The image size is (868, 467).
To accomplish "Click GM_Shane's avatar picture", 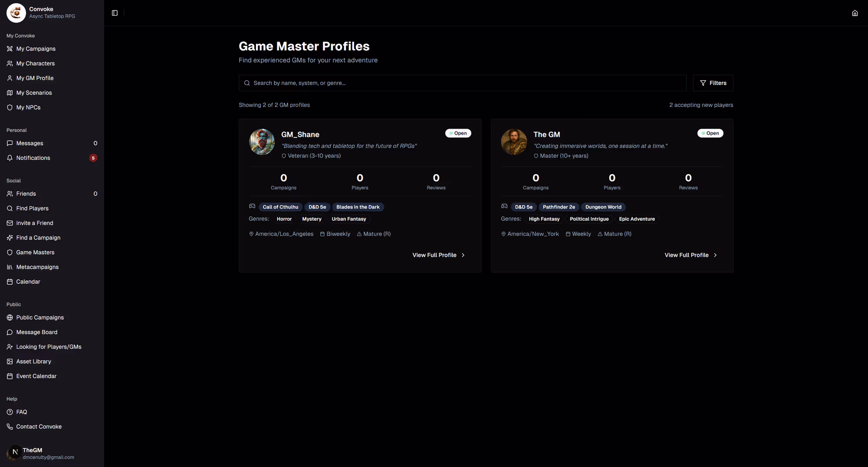I will pyautogui.click(x=262, y=142).
